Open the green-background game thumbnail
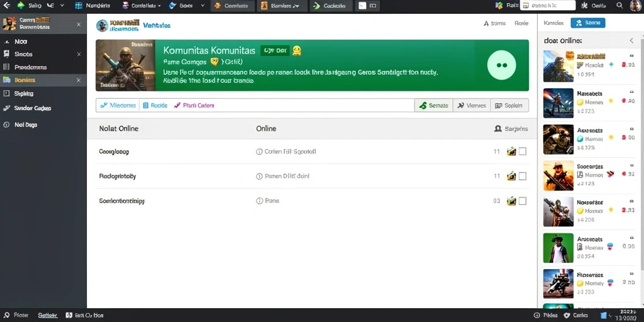 point(558,248)
